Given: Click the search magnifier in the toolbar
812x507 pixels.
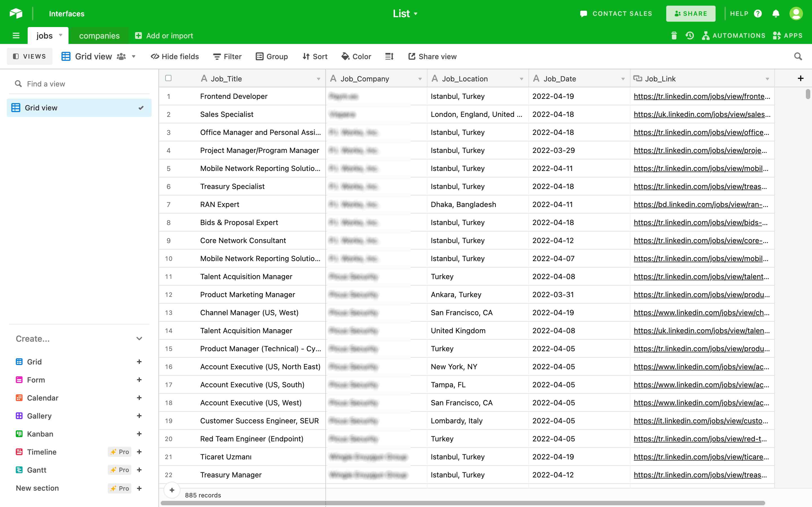Looking at the screenshot, I should [x=798, y=56].
